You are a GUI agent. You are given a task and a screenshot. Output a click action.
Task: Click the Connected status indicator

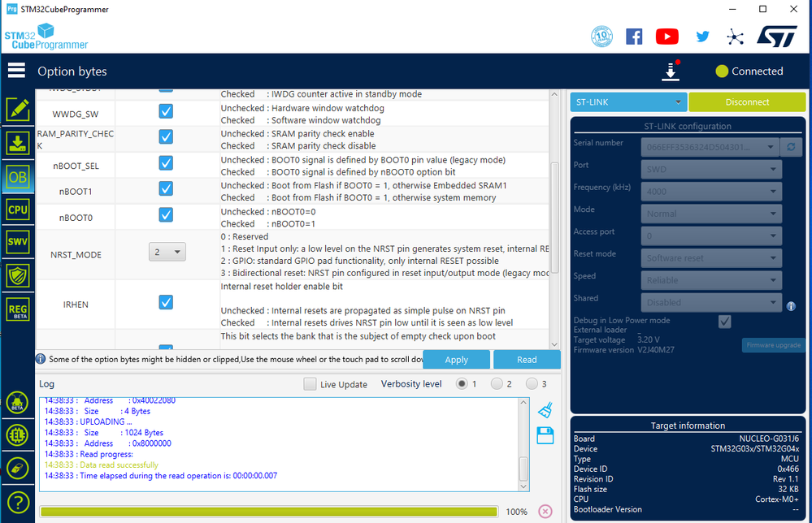pyautogui.click(x=749, y=71)
